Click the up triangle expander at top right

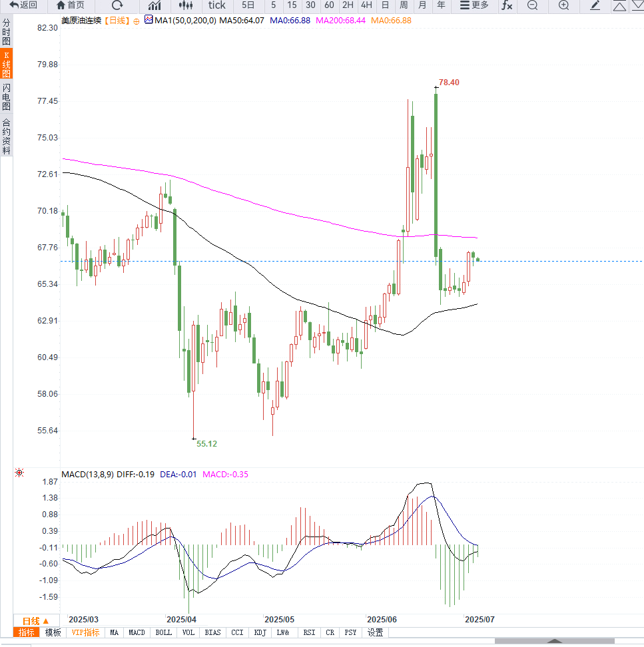click(619, 5)
